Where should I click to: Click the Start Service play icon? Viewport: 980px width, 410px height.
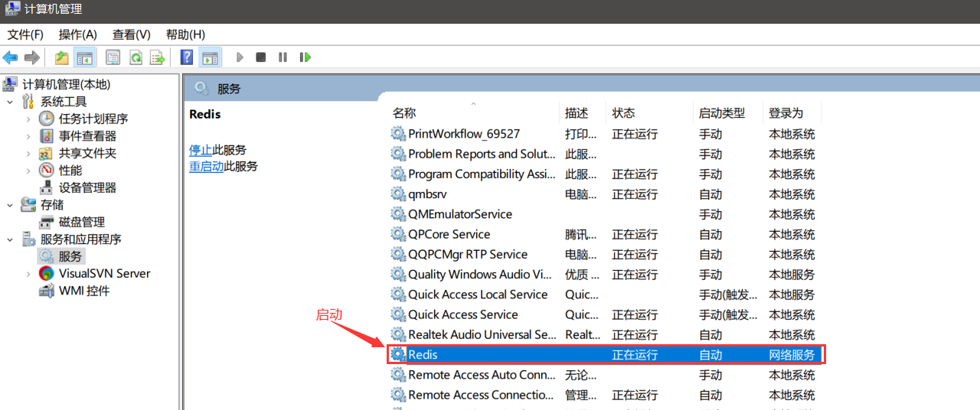pyautogui.click(x=240, y=57)
